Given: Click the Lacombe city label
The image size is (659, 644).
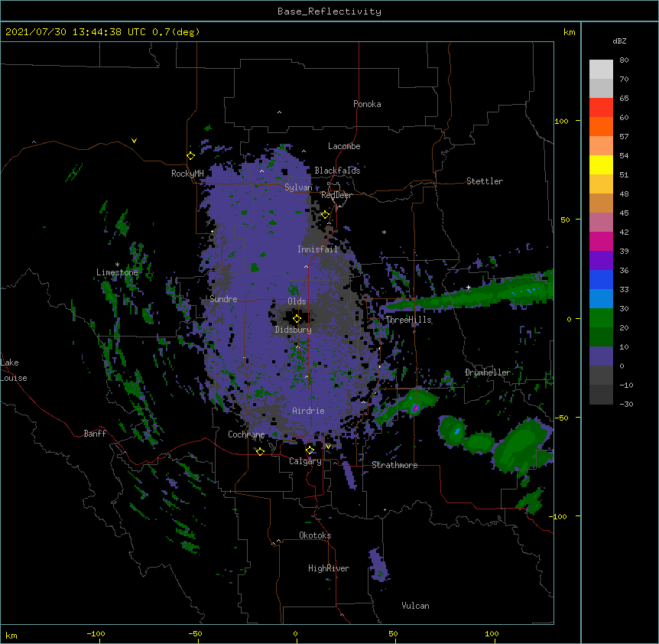Looking at the screenshot, I should tap(344, 146).
